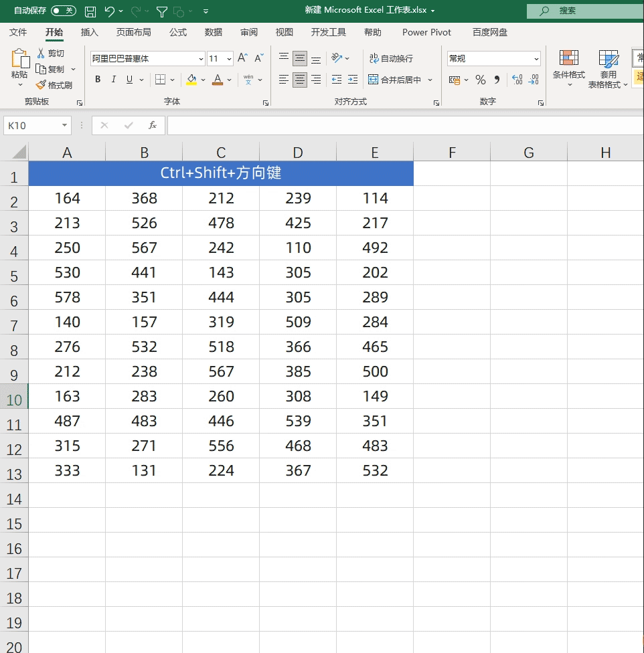The width and height of the screenshot is (644, 653).
Task: Apply the yellow fill color
Action: 191,79
